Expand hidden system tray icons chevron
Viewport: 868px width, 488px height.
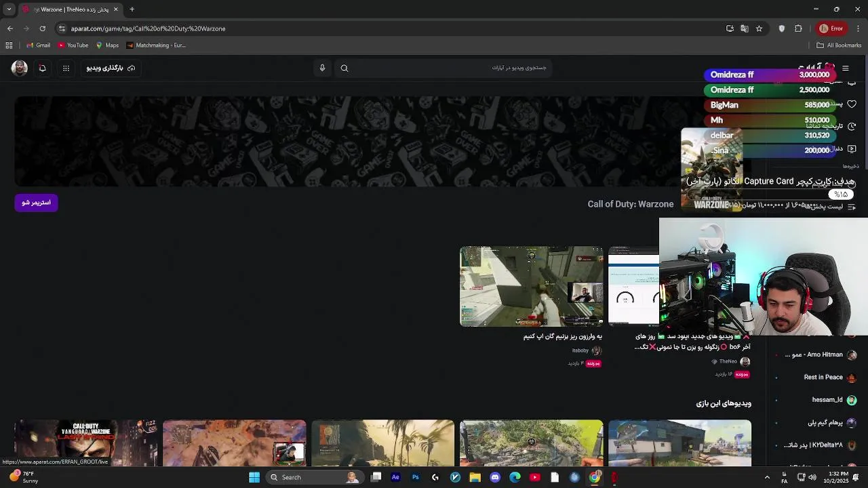click(767, 477)
